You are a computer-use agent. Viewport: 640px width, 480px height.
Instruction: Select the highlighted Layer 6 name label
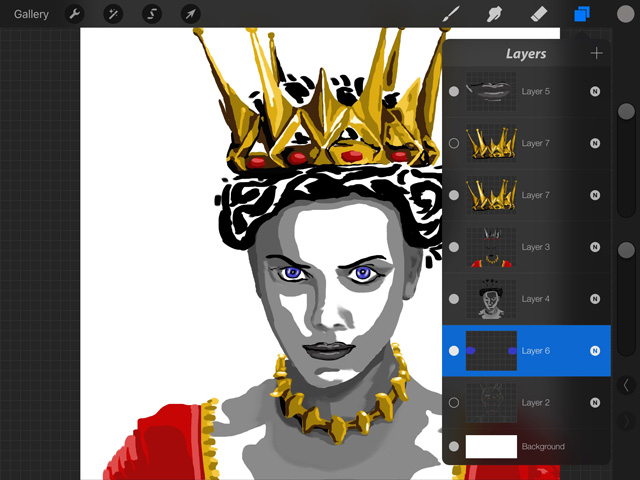536,351
